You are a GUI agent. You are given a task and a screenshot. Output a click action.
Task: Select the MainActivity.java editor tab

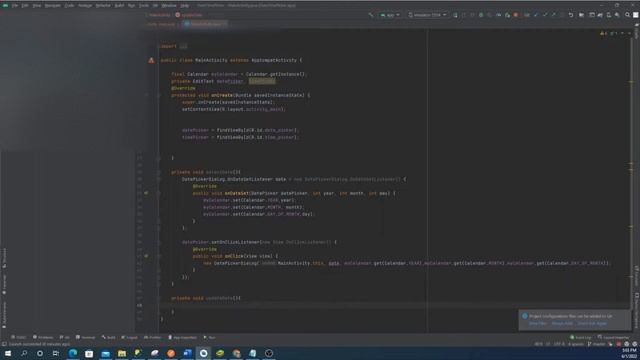pyautogui.click(x=204, y=24)
